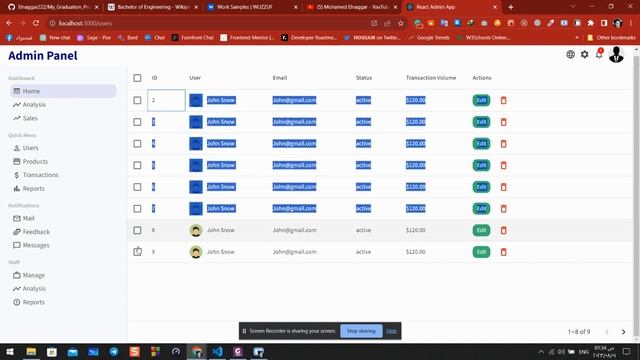Viewport: 640px width, 360px height.
Task: Check the checkbox for row ID 5
Action: click(x=137, y=165)
